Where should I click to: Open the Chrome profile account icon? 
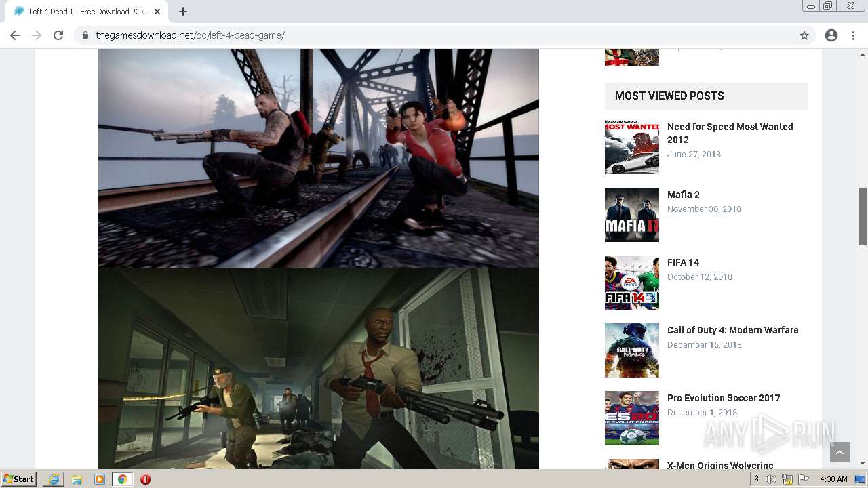831,35
